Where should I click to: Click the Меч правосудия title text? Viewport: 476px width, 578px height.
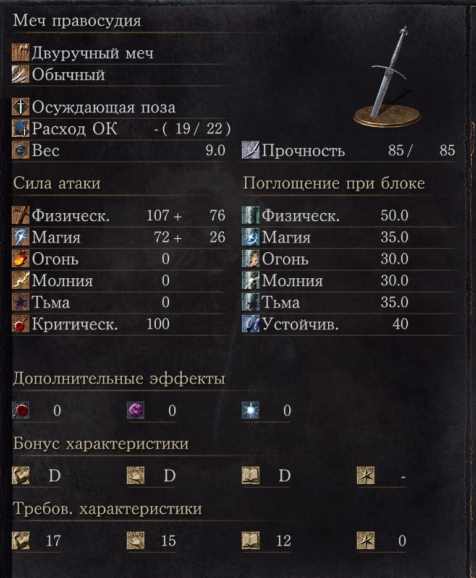(77, 21)
